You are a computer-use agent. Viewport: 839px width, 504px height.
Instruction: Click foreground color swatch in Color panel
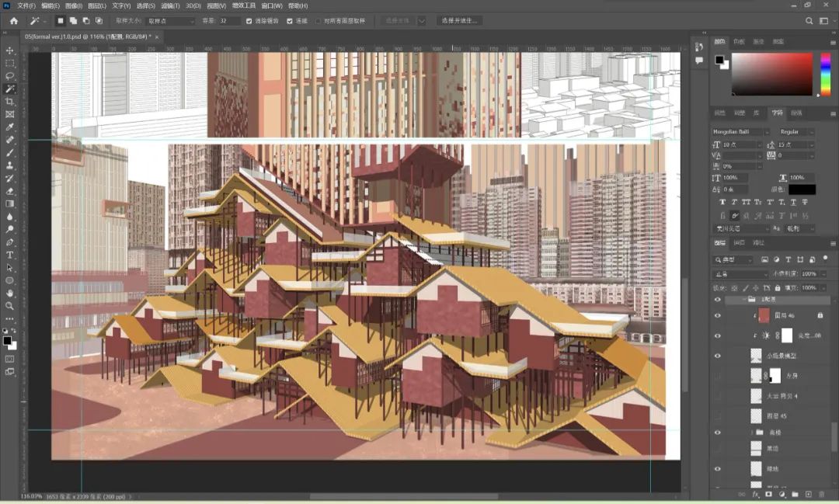(x=719, y=60)
